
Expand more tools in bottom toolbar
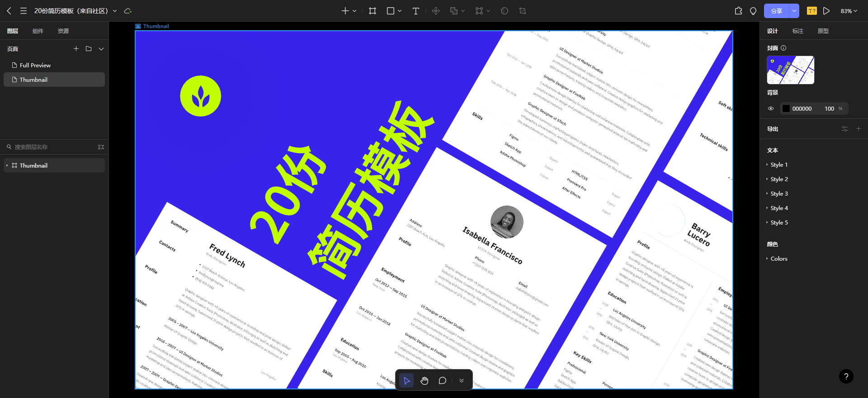click(462, 381)
